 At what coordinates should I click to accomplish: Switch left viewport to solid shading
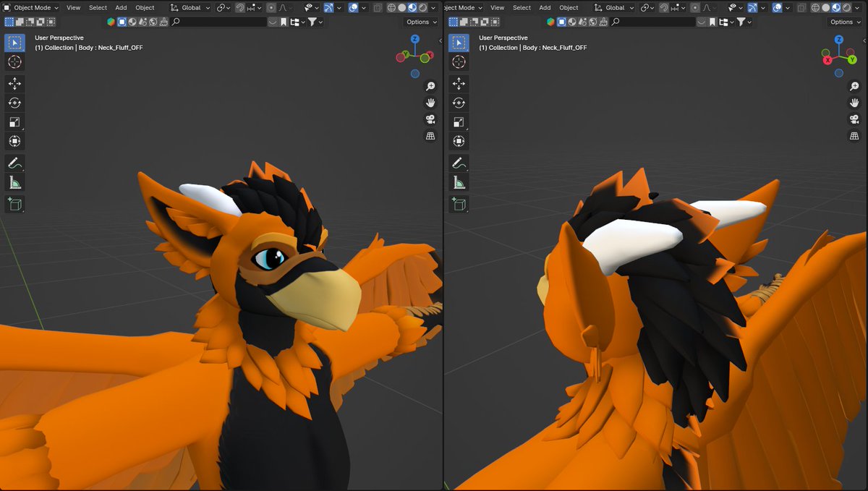(401, 7)
